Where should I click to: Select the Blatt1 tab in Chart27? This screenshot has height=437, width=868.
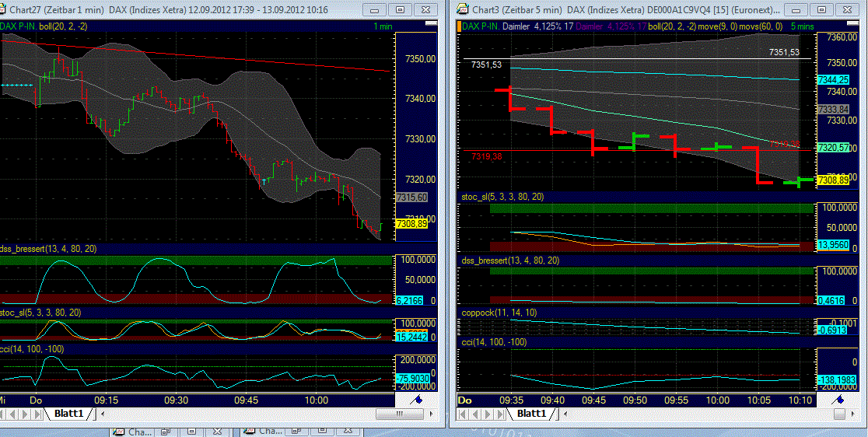pyautogui.click(x=70, y=413)
